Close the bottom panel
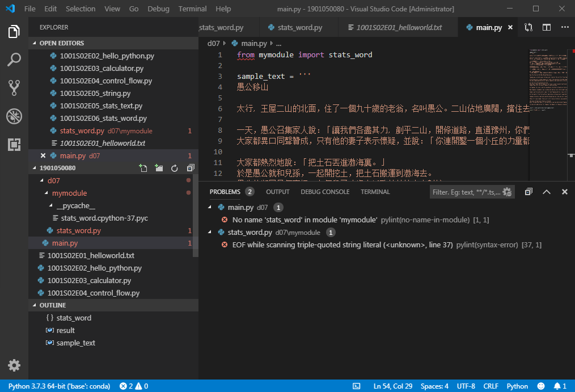The image size is (575, 392). pyautogui.click(x=565, y=192)
